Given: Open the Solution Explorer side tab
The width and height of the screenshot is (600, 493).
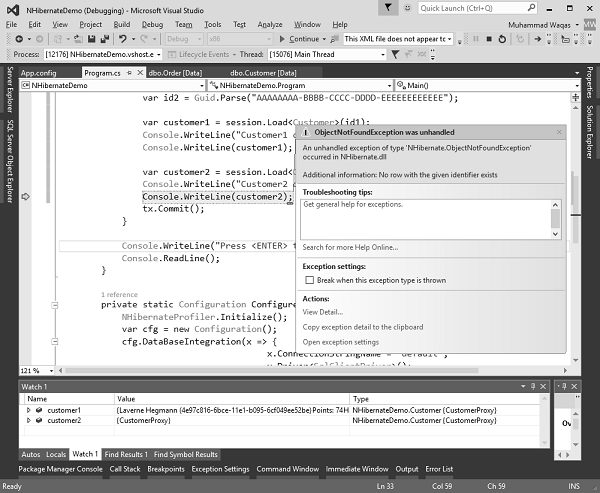Looking at the screenshot, I should 590,132.
